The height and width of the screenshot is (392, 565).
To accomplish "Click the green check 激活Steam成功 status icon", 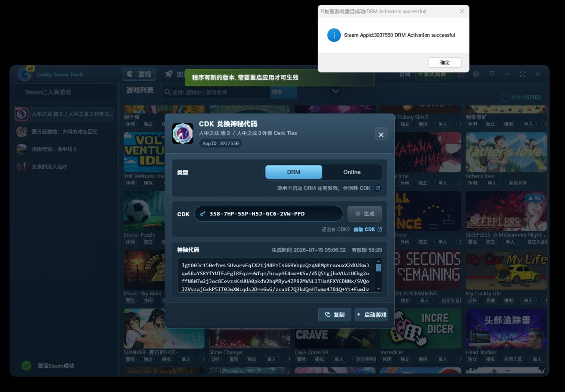I will click(x=26, y=366).
